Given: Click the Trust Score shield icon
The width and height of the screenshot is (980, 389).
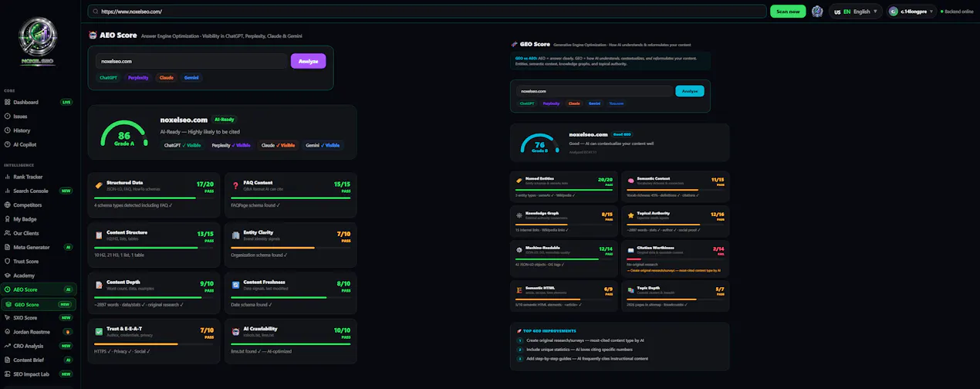Looking at the screenshot, I should click(8, 262).
